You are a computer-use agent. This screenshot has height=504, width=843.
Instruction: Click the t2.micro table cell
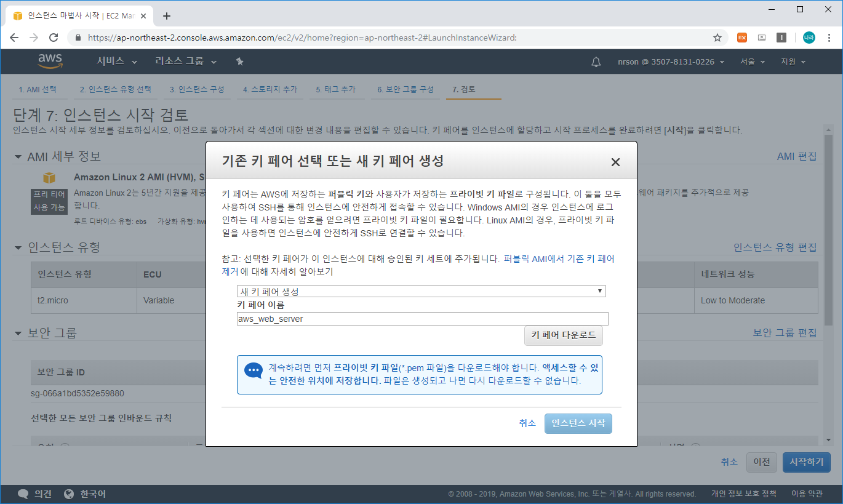tap(84, 300)
